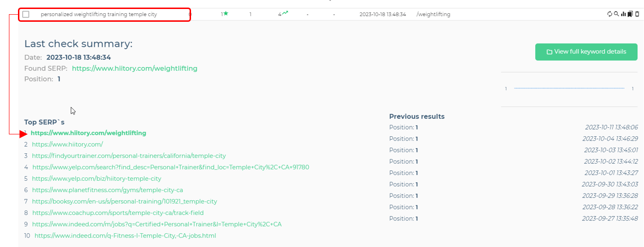Click the bookmarks icon in keyword row
644x247 pixels.
coord(630,14)
